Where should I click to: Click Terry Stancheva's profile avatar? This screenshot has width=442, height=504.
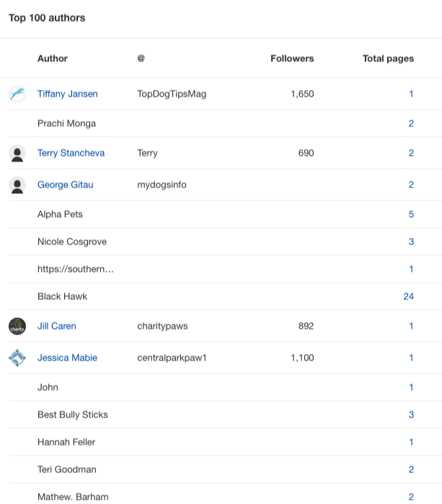(x=17, y=153)
